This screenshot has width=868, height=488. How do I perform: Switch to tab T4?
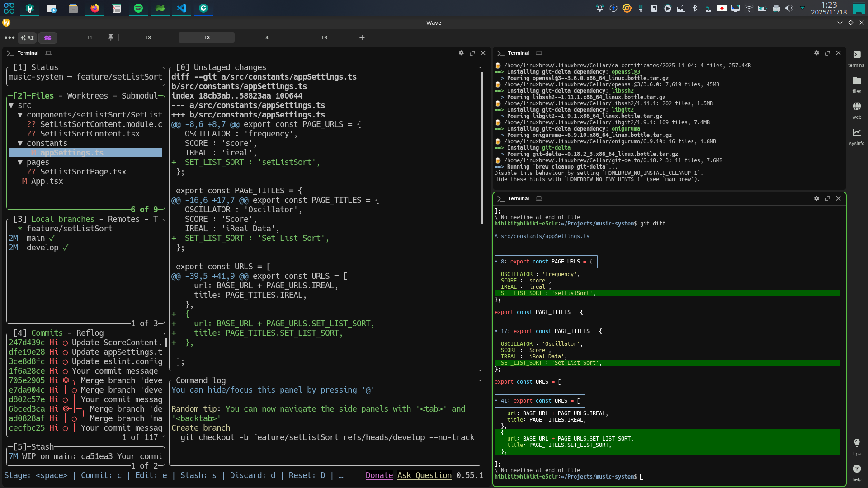[265, 38]
